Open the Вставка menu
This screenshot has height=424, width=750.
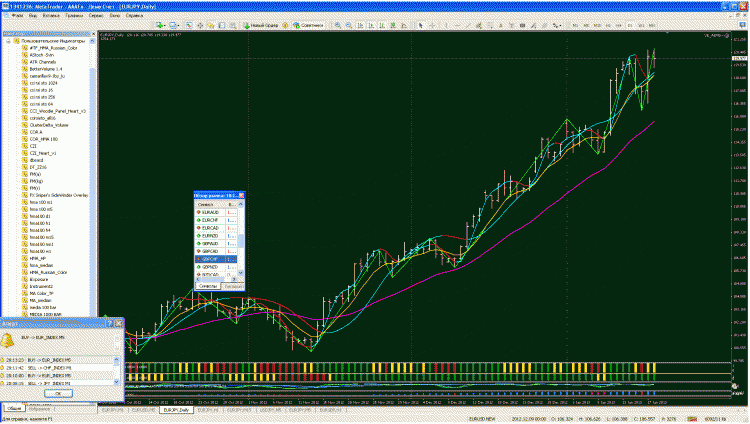[51, 15]
